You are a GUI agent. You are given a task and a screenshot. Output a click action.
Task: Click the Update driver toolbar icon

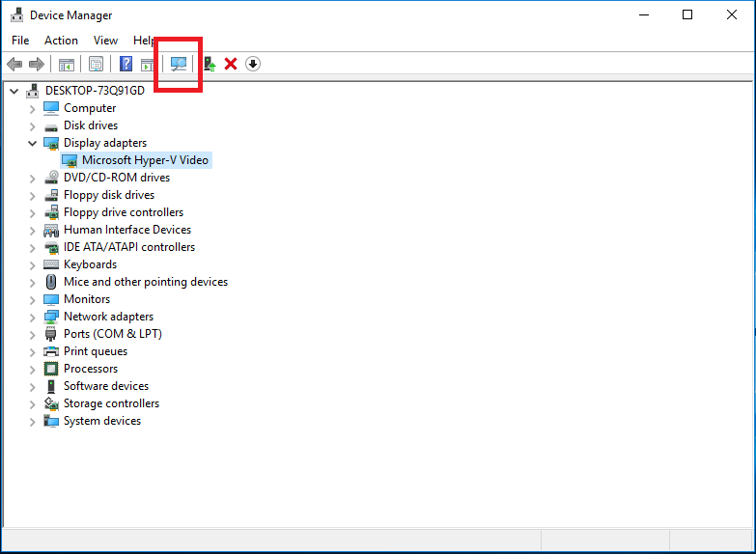click(x=210, y=64)
